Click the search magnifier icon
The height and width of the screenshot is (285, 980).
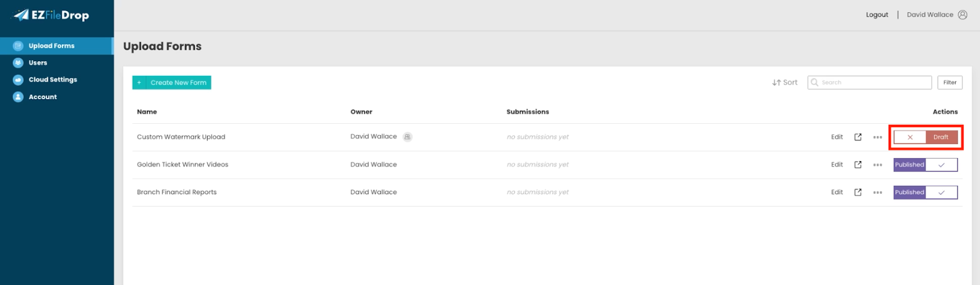[815, 82]
